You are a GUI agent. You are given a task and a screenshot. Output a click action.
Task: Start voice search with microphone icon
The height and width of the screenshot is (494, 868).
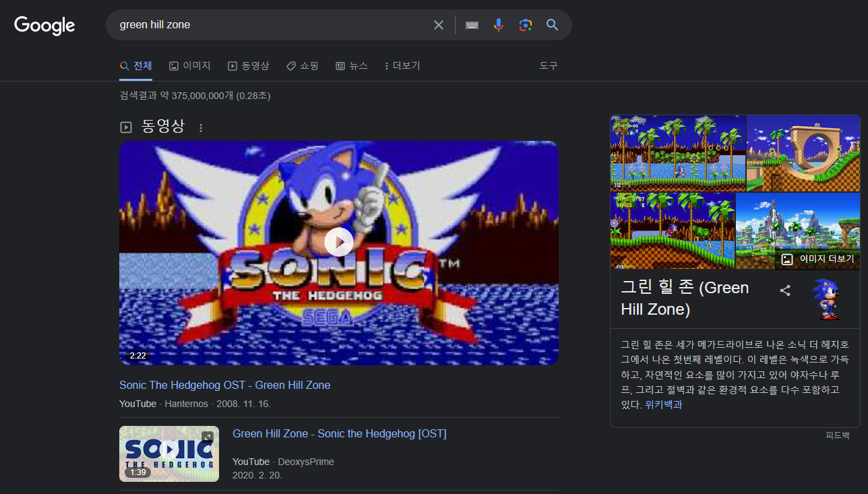pyautogui.click(x=498, y=25)
